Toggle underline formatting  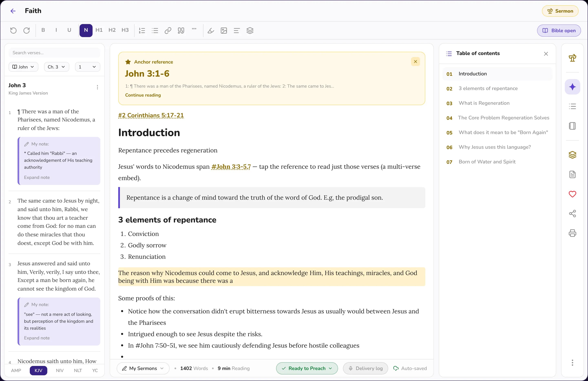click(69, 30)
